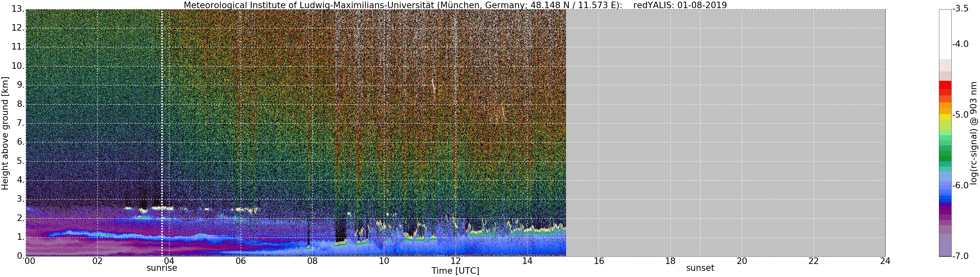Click the '9.' height axis tick label
Screen dimensions: 980x277
coord(20,85)
